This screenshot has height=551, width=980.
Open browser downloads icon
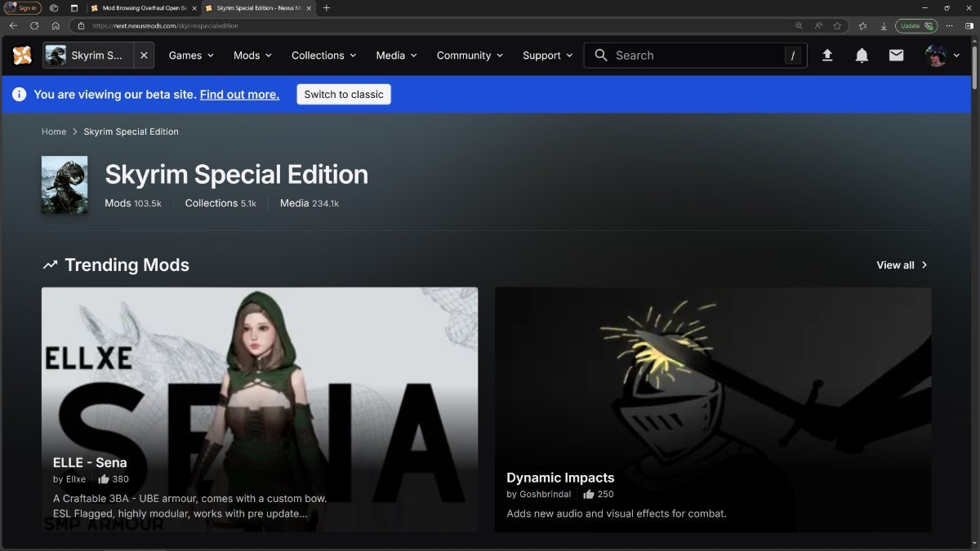884,25
